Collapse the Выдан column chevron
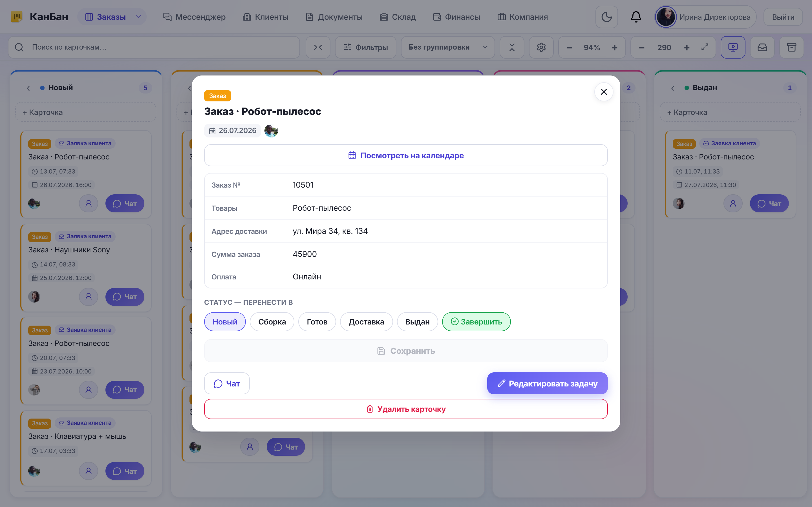The width and height of the screenshot is (812, 507). (672, 88)
